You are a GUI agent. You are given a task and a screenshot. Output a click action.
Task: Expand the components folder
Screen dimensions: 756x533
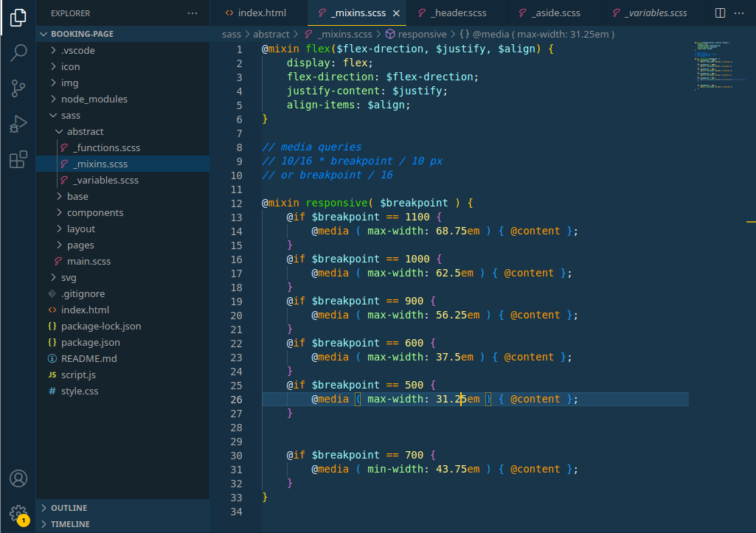coord(123,212)
